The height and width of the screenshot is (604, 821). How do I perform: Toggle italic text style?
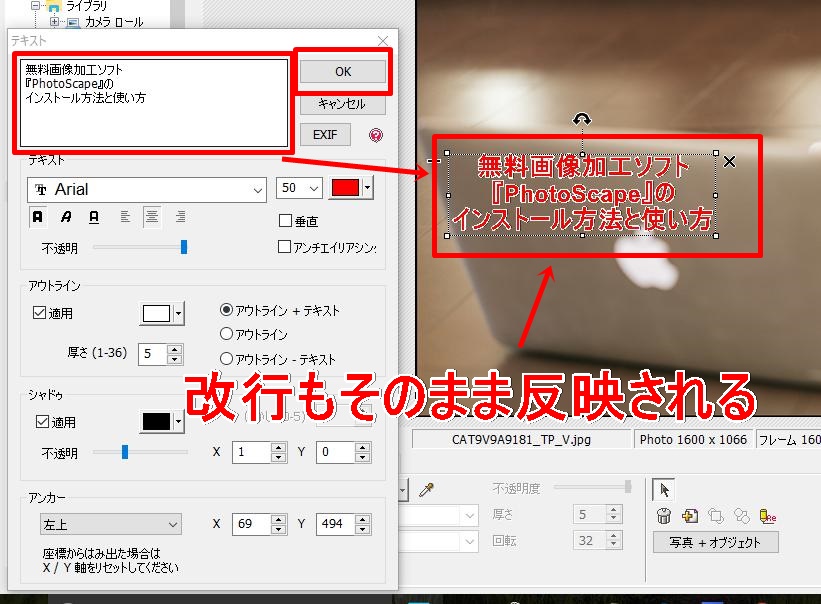[66, 217]
